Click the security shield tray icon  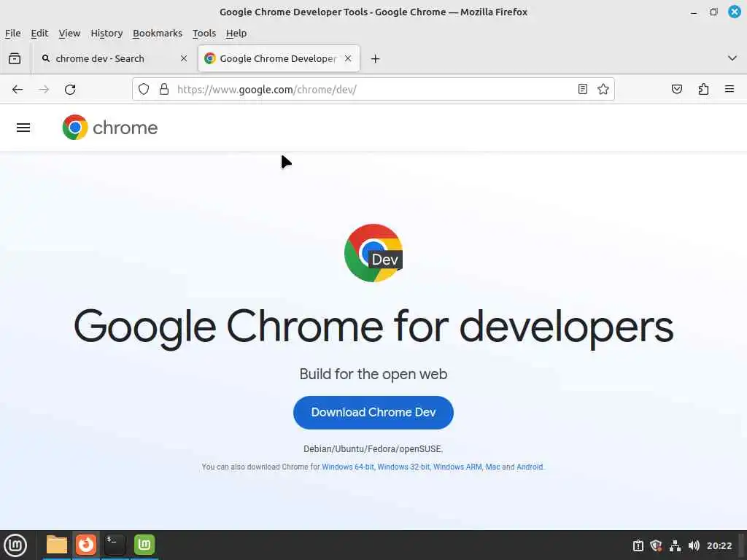[x=656, y=545]
